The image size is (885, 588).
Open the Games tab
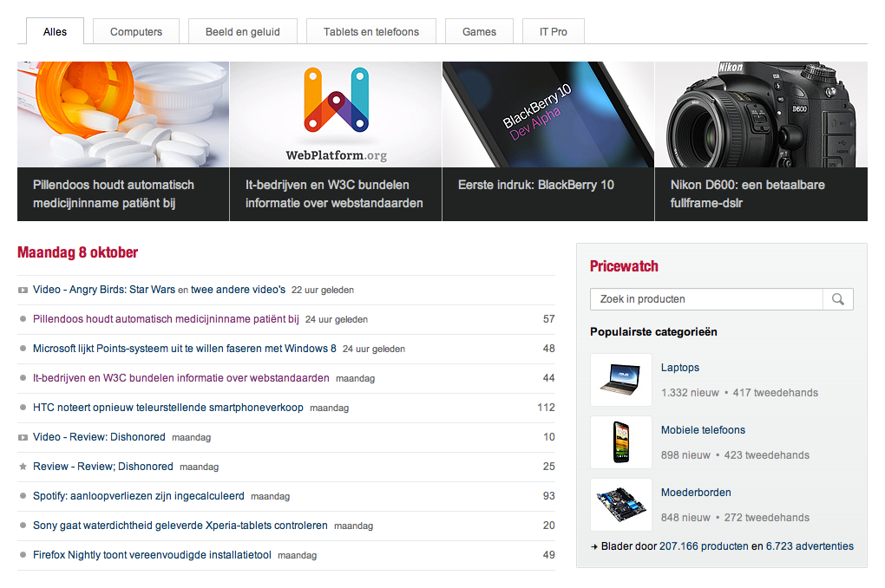(479, 31)
